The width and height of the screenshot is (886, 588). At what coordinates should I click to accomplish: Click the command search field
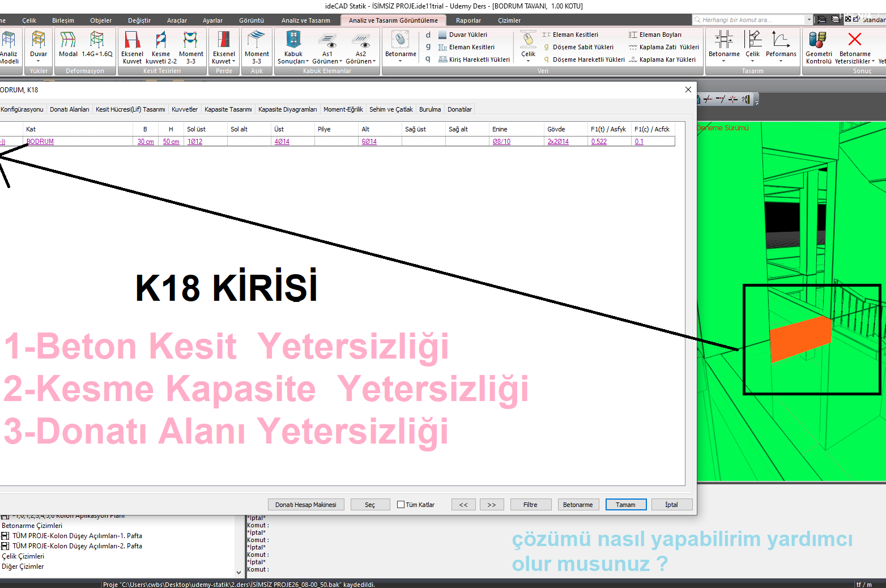(x=748, y=20)
